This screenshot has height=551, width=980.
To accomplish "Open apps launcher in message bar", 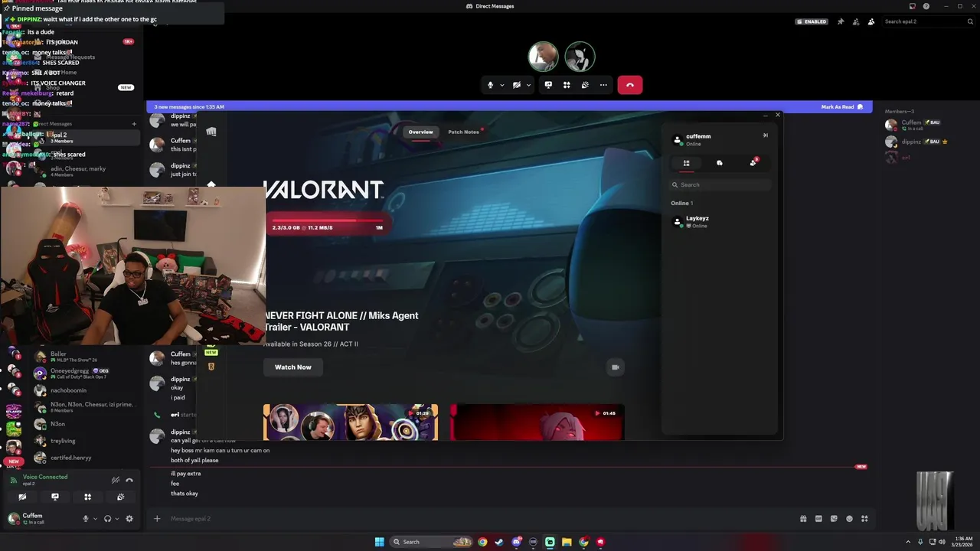I will coord(864,518).
